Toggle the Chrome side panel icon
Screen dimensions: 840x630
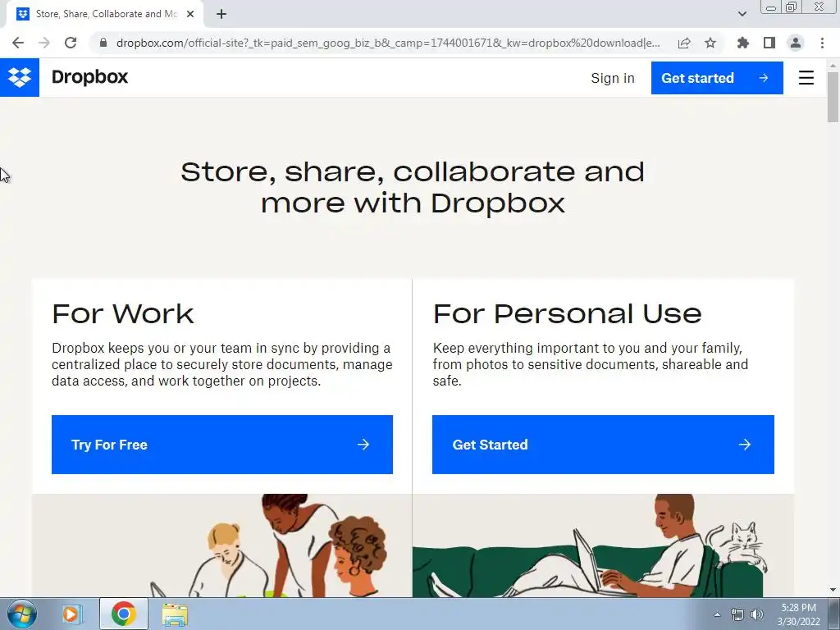coord(769,43)
